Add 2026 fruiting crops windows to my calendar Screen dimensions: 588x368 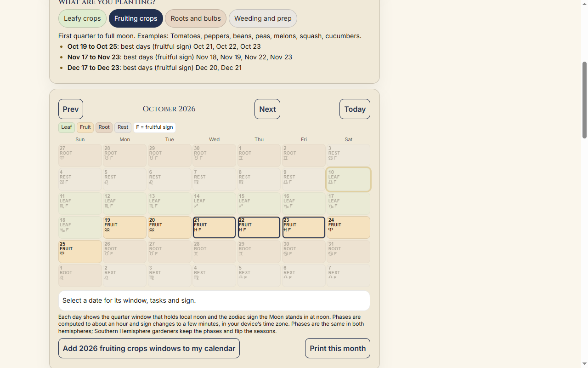[x=149, y=348]
